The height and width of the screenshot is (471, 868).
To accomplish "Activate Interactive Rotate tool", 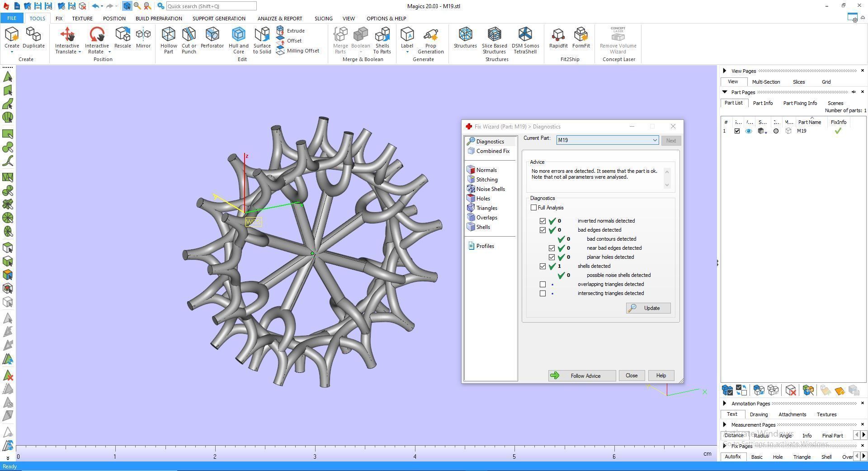I will [x=97, y=40].
